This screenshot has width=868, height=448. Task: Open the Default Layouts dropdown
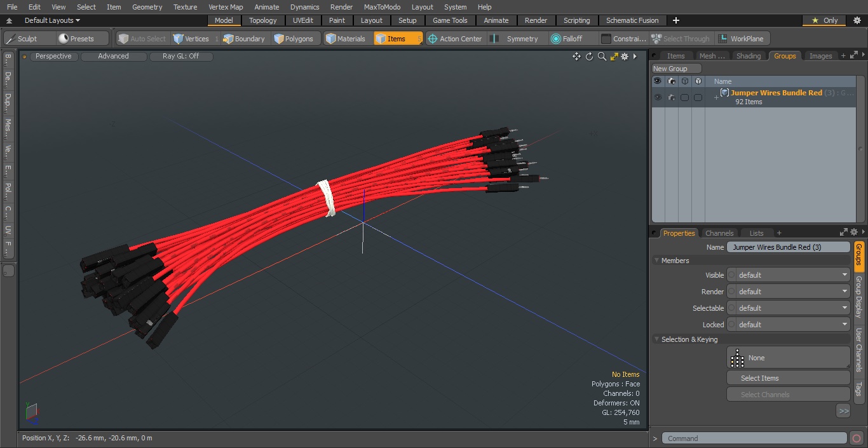pyautogui.click(x=52, y=20)
